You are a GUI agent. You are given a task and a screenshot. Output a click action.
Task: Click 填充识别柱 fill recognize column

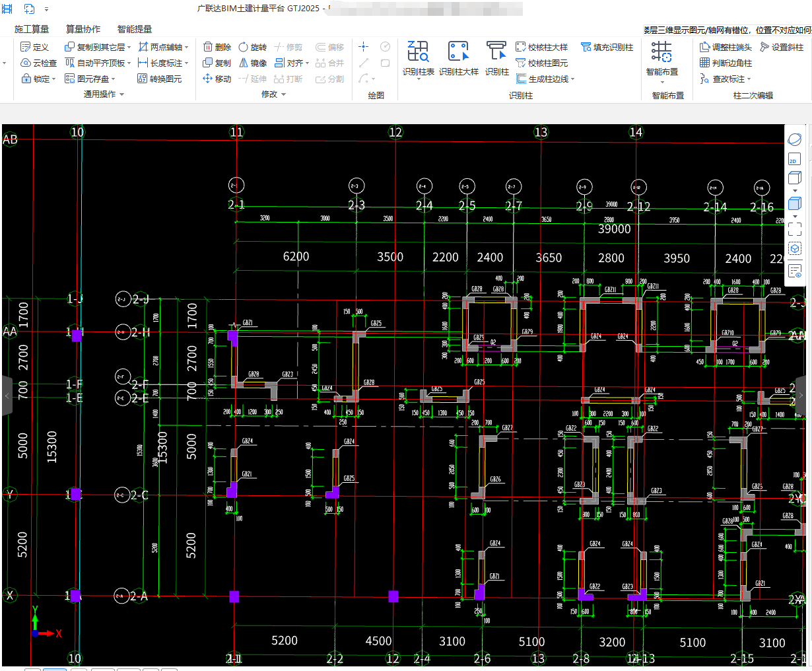(x=607, y=47)
